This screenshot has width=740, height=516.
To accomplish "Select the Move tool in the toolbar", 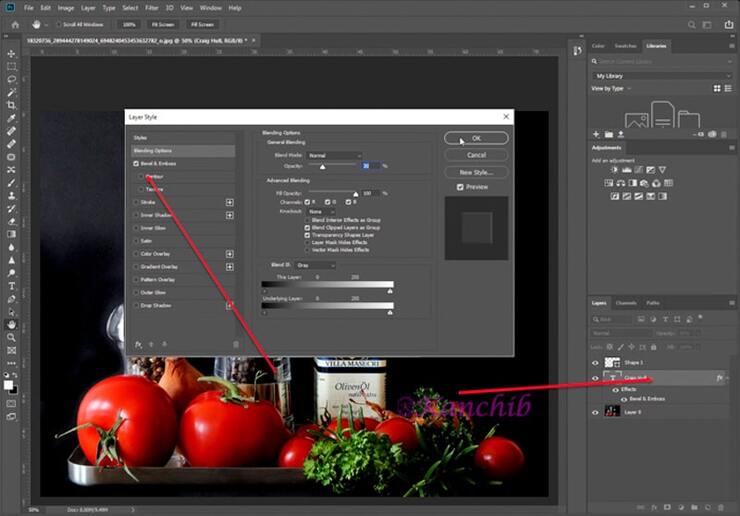I will click(12, 53).
